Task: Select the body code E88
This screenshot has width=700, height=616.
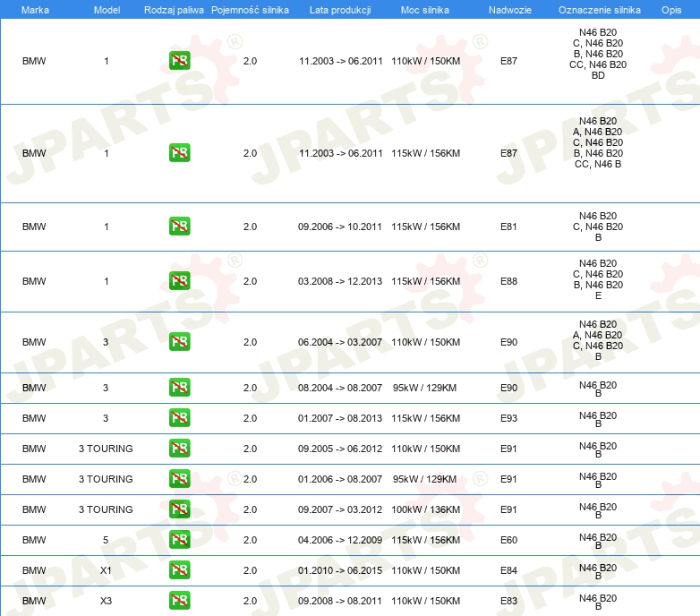Action: coord(508,281)
